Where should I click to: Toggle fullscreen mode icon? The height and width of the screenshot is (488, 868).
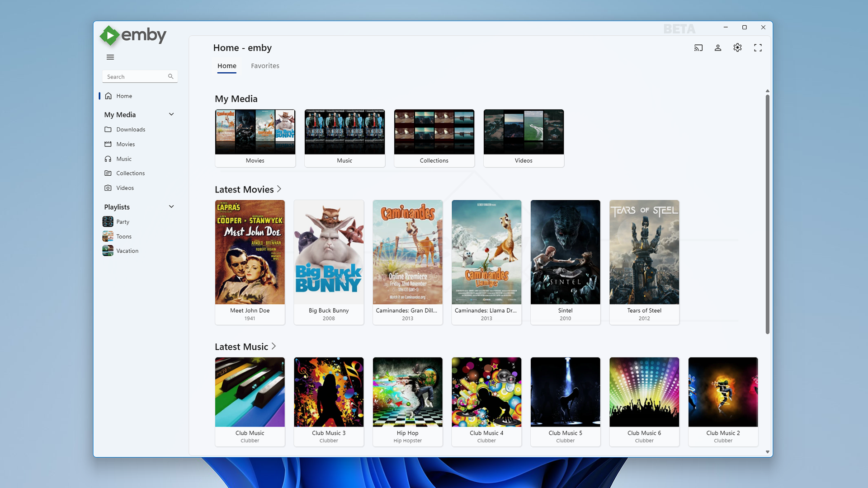pyautogui.click(x=758, y=48)
